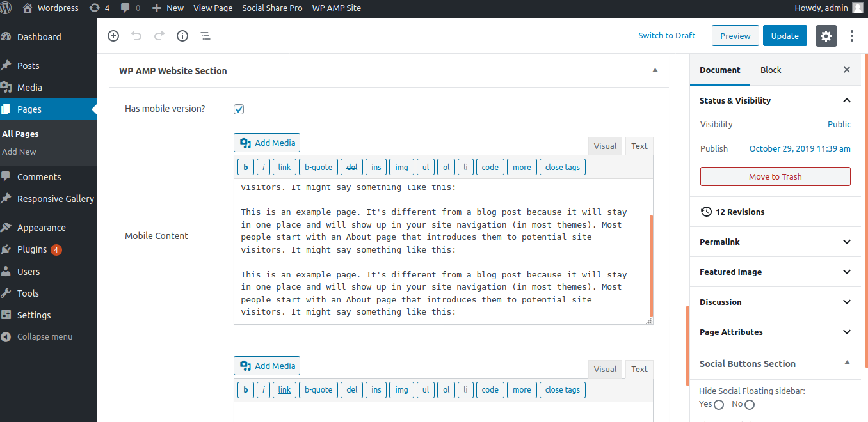Select Text tab of second editor

[x=639, y=369]
